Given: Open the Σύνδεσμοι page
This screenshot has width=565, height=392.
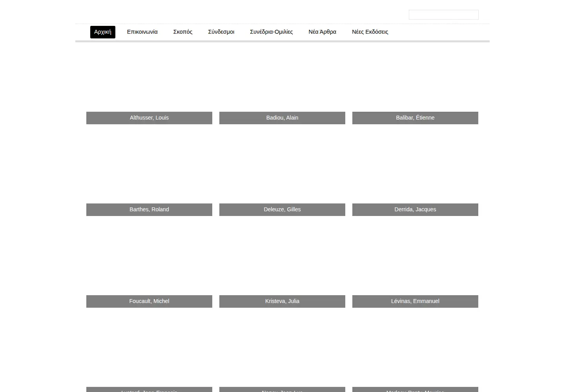Looking at the screenshot, I should [221, 32].
